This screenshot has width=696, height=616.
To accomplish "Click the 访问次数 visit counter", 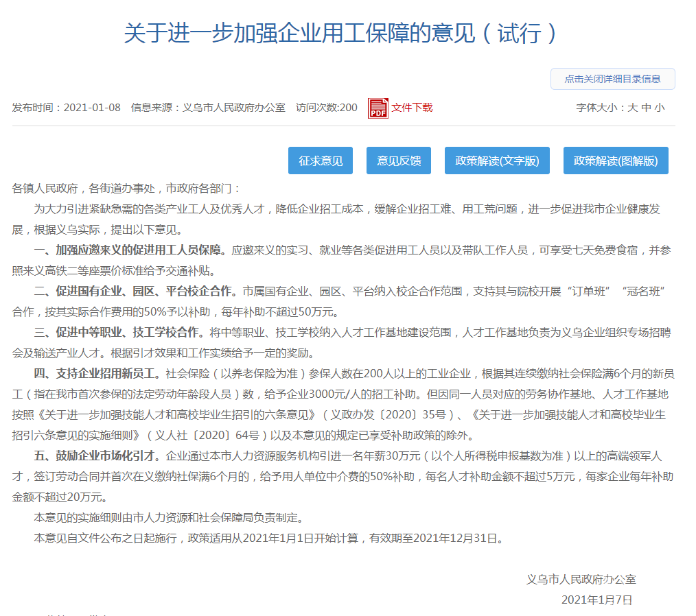I will [x=326, y=108].
